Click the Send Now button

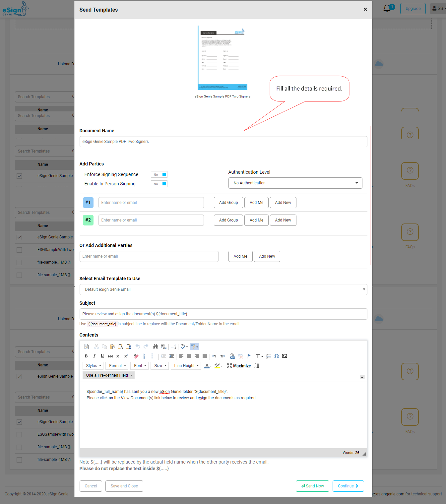tap(312, 486)
